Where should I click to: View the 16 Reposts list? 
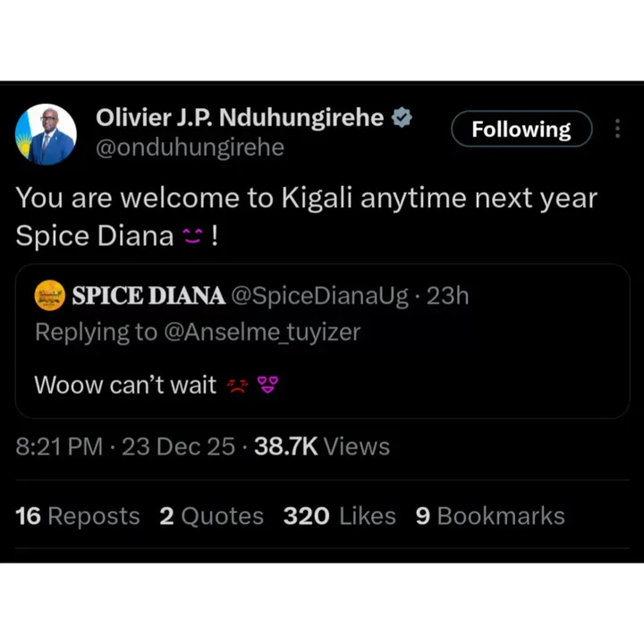[x=78, y=516]
